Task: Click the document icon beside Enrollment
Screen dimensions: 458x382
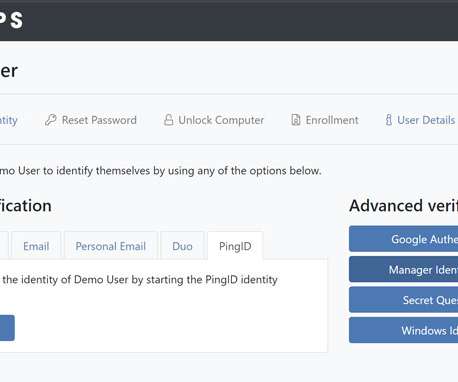Action: pyautogui.click(x=296, y=120)
